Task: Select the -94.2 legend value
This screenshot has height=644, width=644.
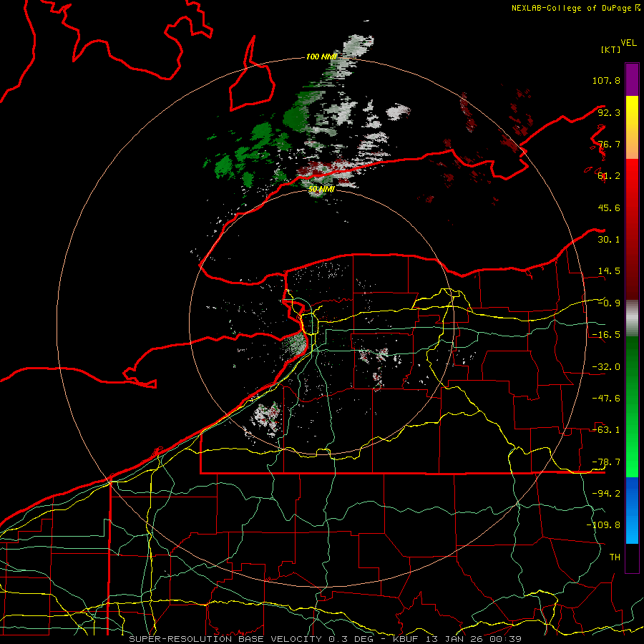Action: 606,494
